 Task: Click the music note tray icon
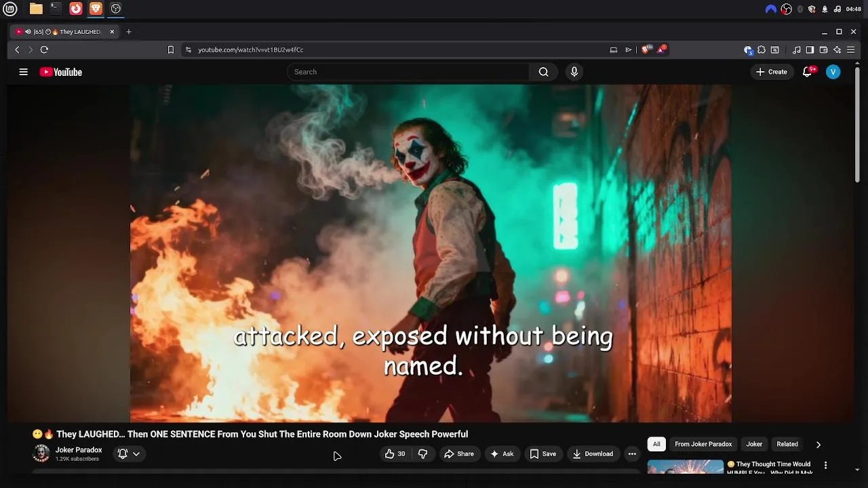(x=837, y=9)
